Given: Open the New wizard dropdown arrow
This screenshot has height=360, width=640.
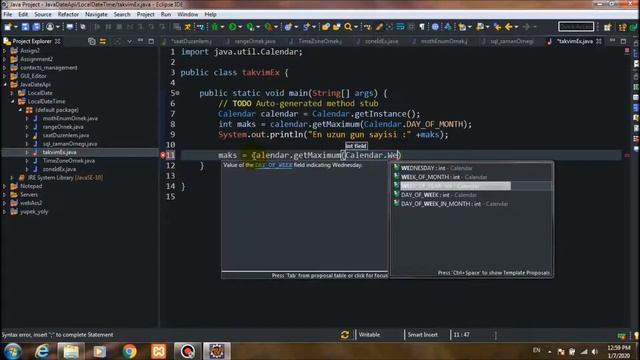Looking at the screenshot, I should (16, 27).
